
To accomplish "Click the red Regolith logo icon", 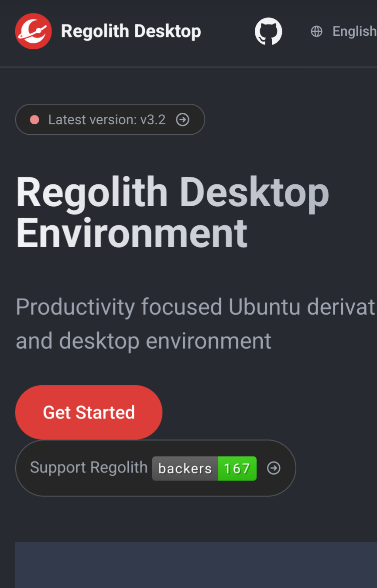I will (x=33, y=31).
